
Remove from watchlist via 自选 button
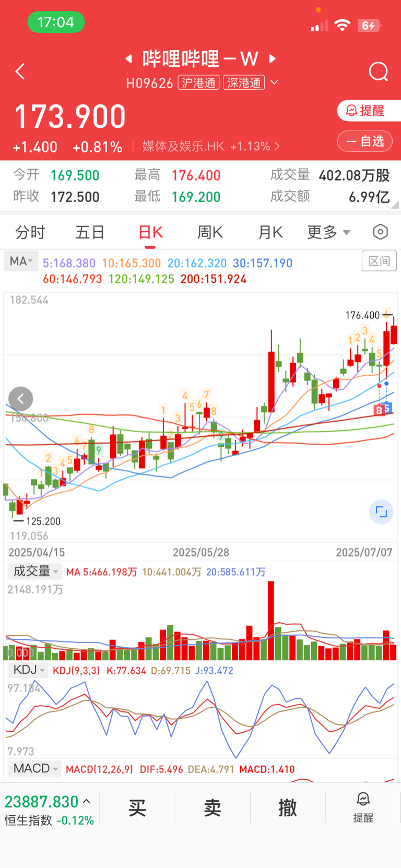[365, 141]
